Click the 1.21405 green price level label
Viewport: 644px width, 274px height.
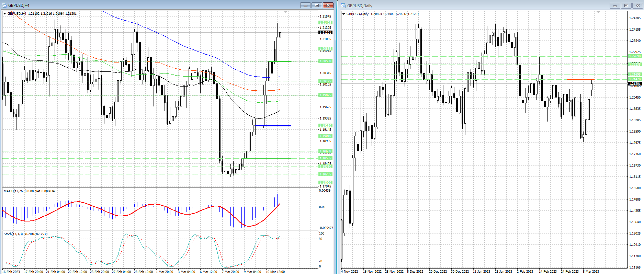pos(325,23)
